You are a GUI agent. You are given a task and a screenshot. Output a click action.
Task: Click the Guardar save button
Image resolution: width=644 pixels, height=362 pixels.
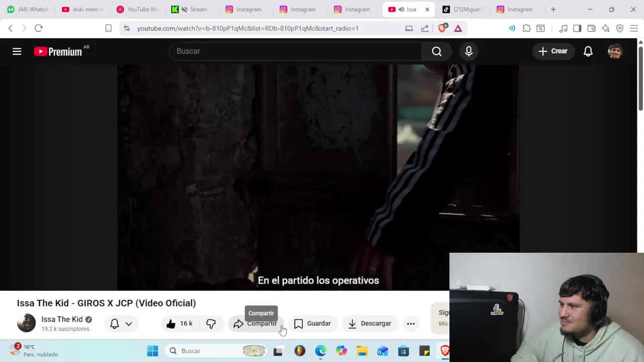(x=312, y=324)
